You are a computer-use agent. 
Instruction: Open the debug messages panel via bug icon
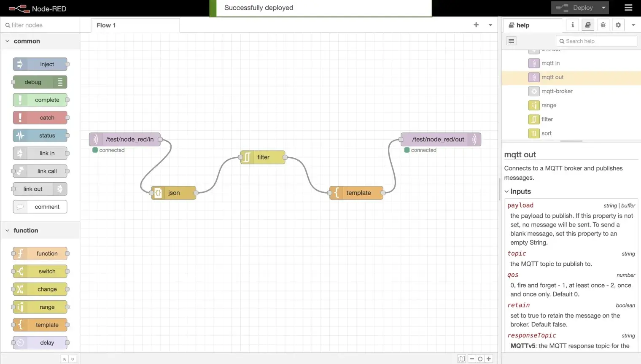603,25
